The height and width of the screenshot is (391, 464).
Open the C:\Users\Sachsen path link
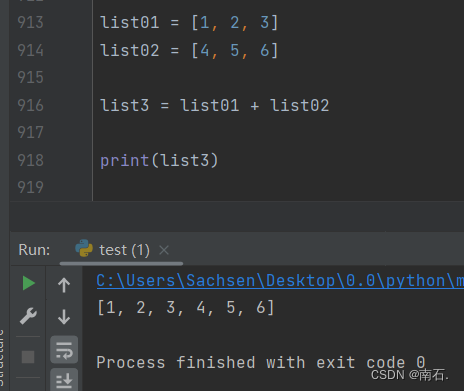[280, 280]
